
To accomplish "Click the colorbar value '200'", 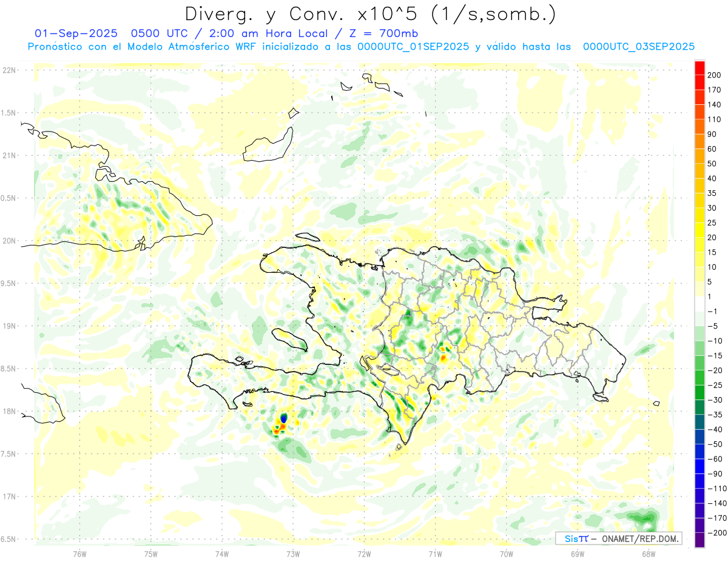I will 715,75.
